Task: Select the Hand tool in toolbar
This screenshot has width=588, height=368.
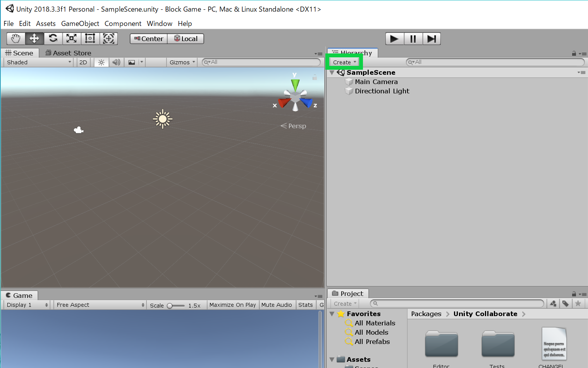Action: (16, 39)
